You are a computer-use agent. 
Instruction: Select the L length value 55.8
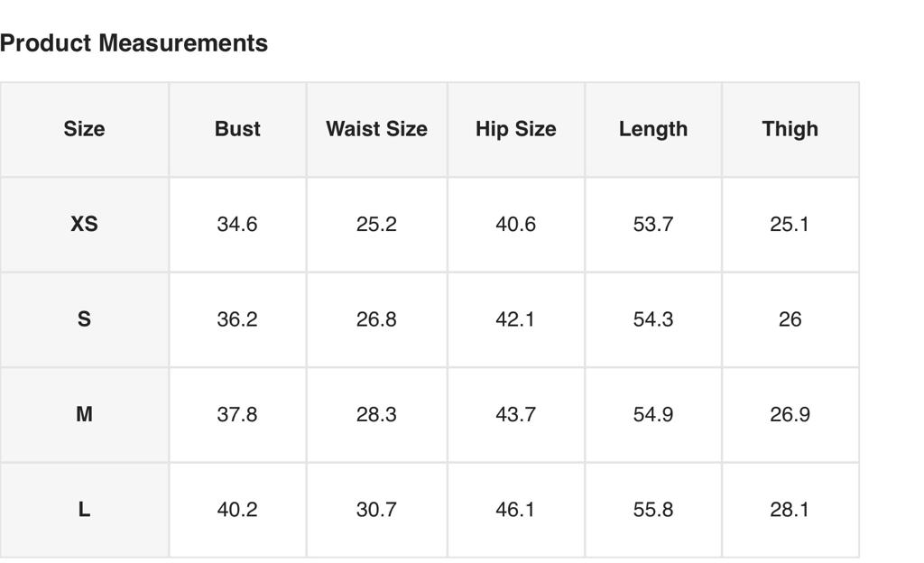tap(652, 510)
